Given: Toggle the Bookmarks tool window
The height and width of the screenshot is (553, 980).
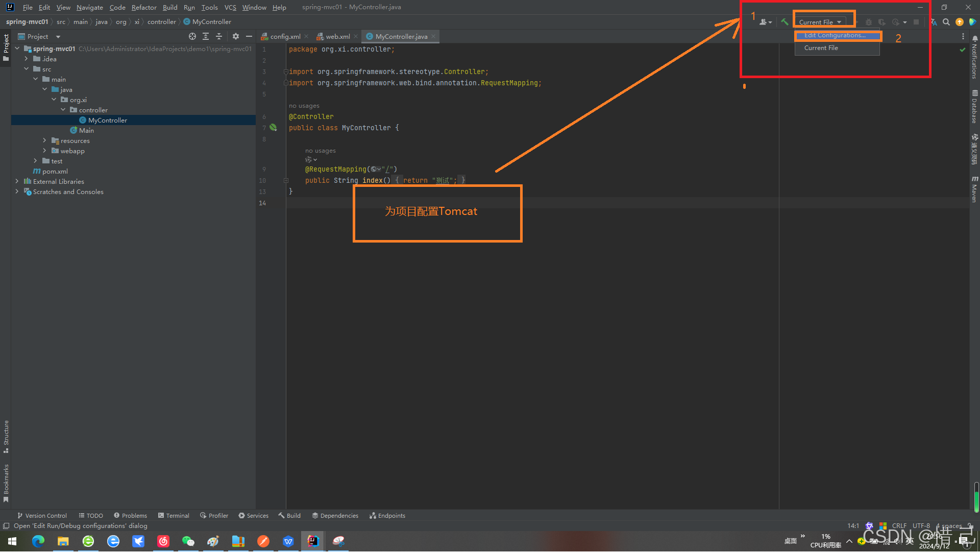Looking at the screenshot, I should tap(6, 483).
